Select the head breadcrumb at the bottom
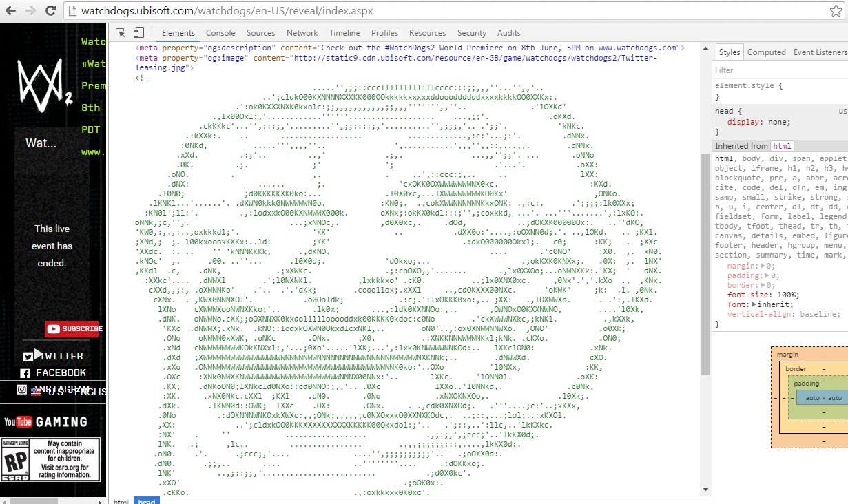 [x=146, y=502]
